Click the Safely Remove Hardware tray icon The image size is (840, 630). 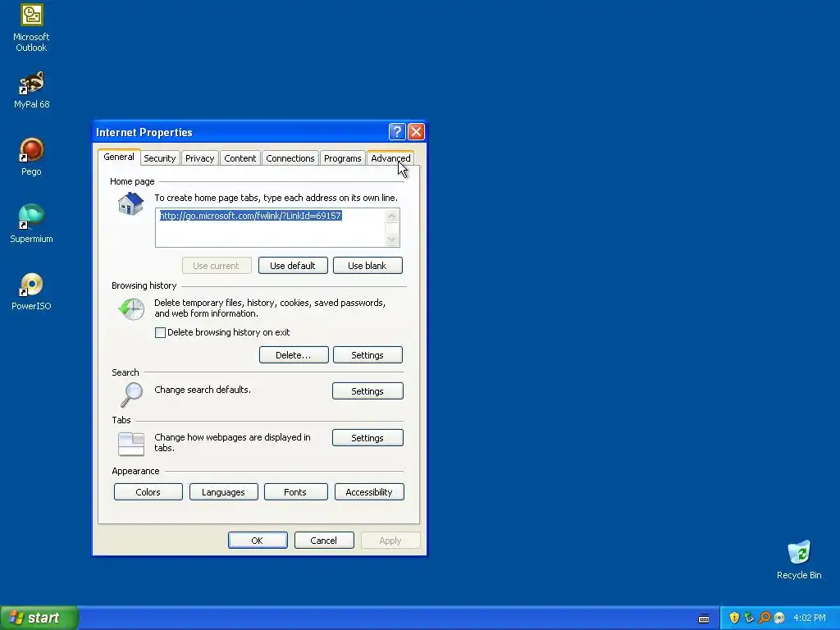749,618
